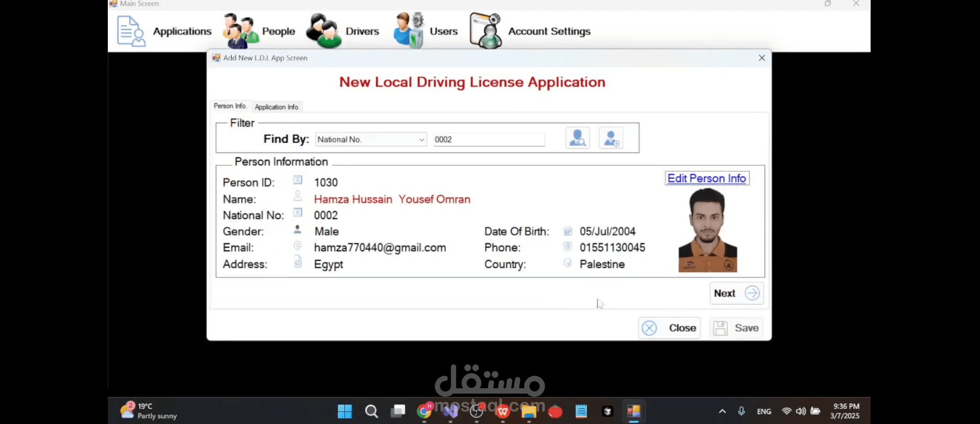The height and width of the screenshot is (424, 980).
Task: Click the country value Palestine
Action: pos(602,264)
